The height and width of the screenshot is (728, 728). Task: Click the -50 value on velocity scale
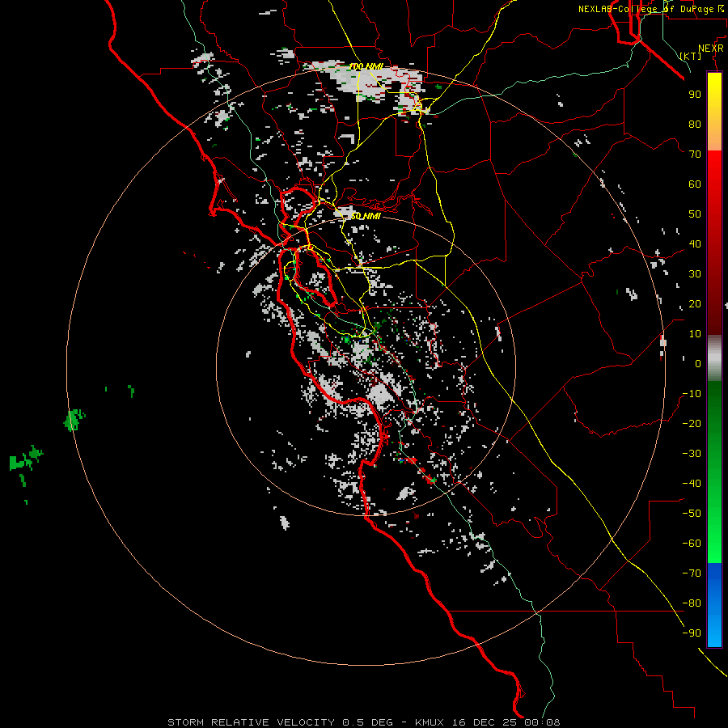[x=692, y=514]
